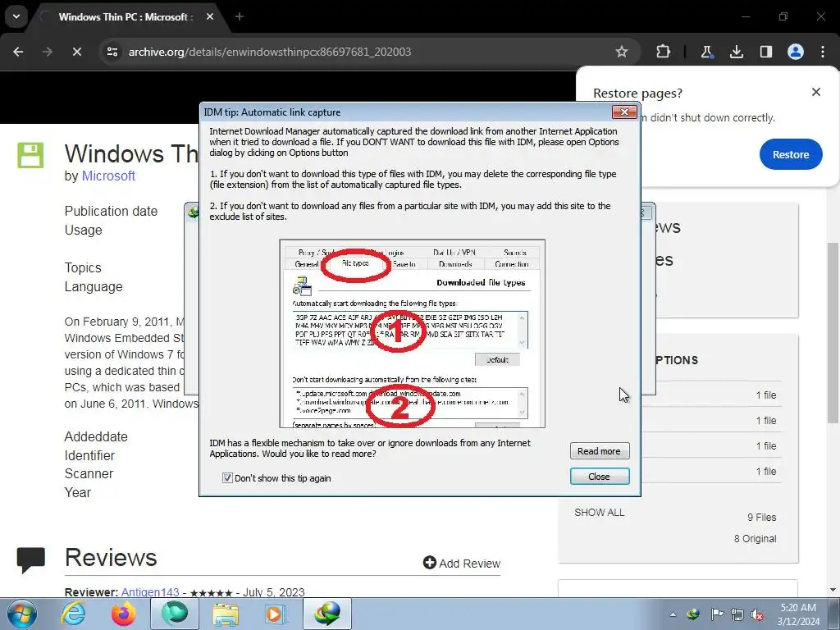Open the Extensions puzzle icon
Image resolution: width=840 pixels, height=630 pixels.
point(663,52)
